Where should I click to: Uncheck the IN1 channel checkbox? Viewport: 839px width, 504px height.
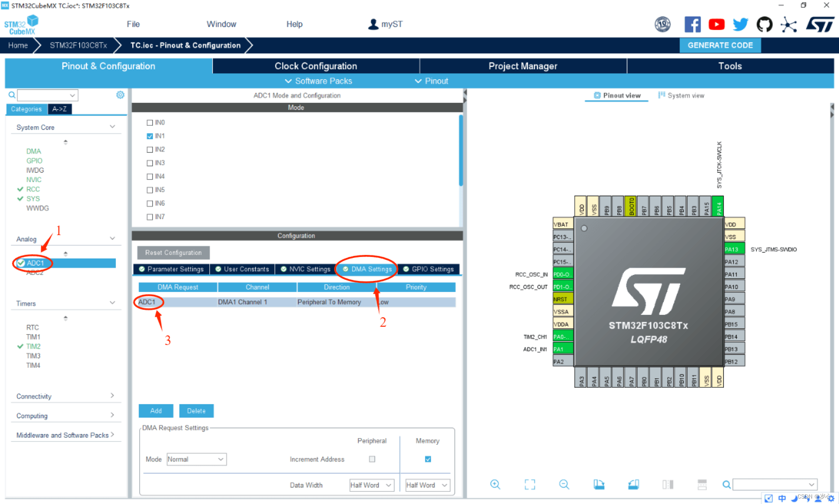point(150,136)
